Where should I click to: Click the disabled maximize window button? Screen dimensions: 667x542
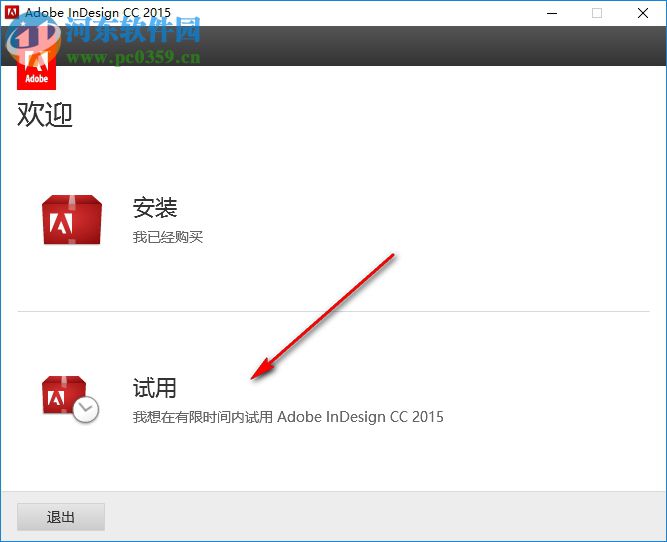(597, 13)
